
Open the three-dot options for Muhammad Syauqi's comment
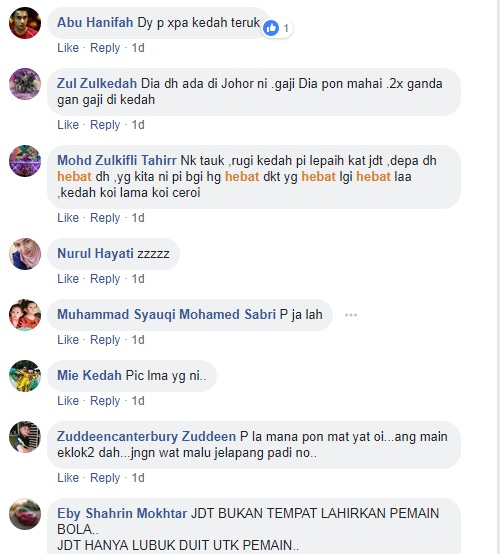pyautogui.click(x=351, y=315)
